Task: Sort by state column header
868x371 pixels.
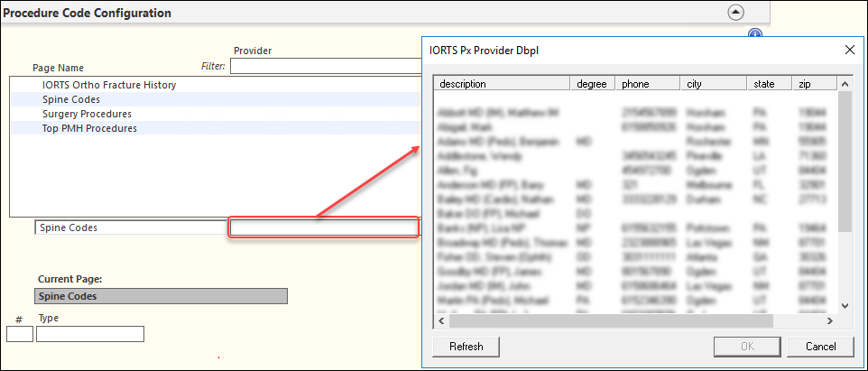Action: [770, 84]
